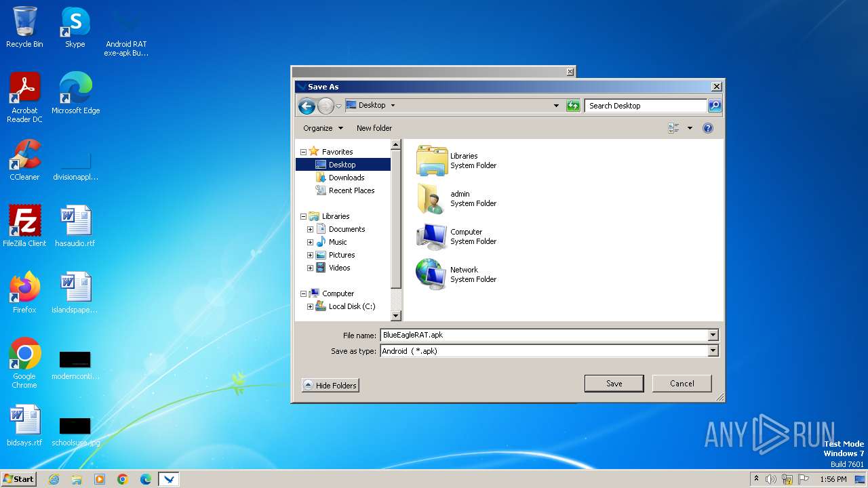Select the Recycle Bin desktop icon
The width and height of the screenshot is (868, 488).
[x=24, y=27]
